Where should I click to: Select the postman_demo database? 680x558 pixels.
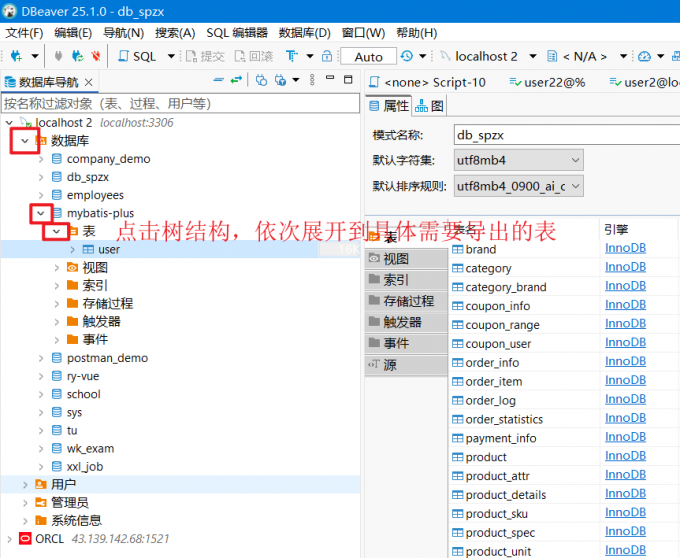pos(107,358)
